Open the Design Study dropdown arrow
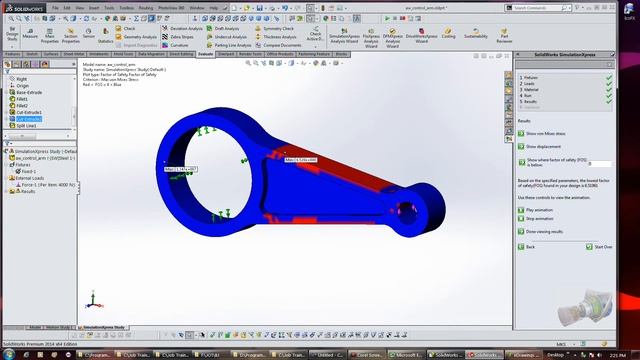640x360 pixels. click(12, 46)
